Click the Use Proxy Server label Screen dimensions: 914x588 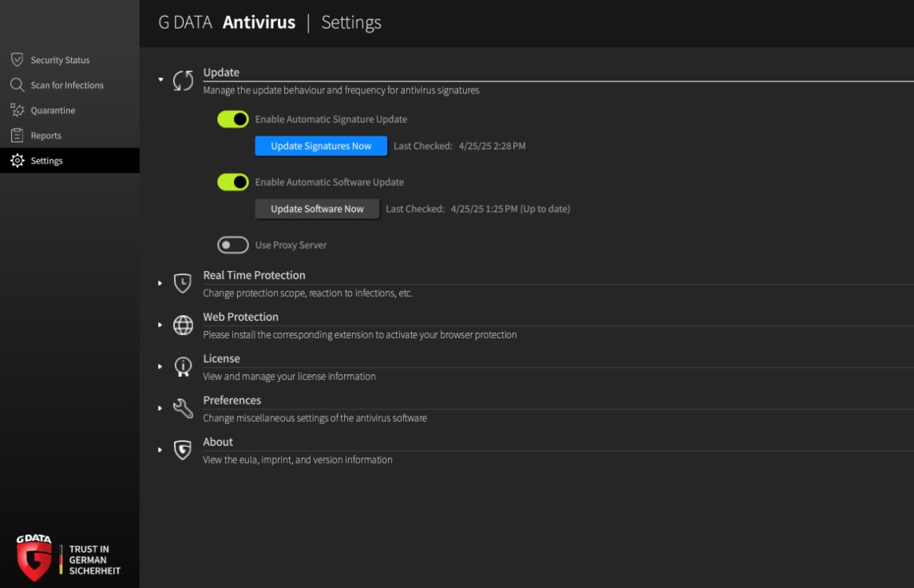tap(291, 245)
